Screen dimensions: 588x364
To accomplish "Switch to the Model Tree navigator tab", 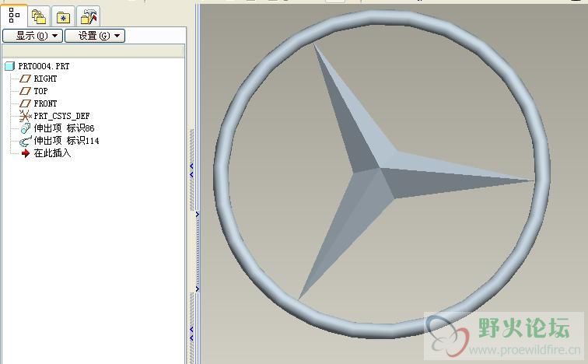I will point(14,16).
